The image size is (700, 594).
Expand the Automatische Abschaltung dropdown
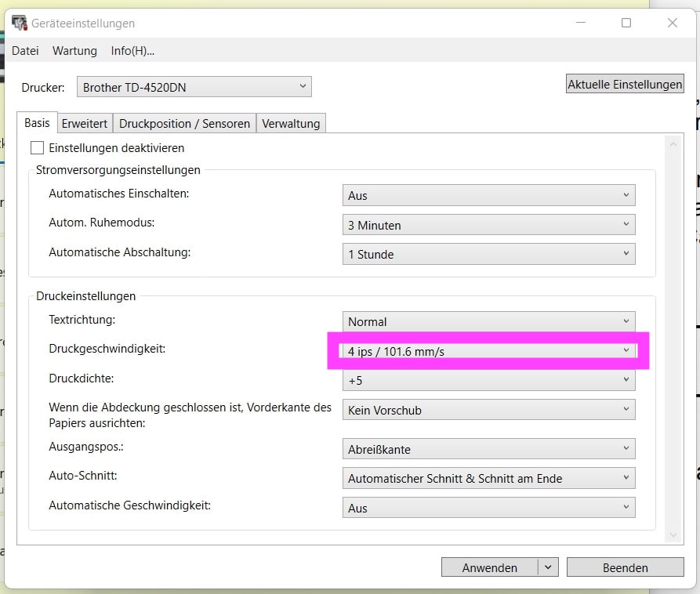(x=489, y=254)
